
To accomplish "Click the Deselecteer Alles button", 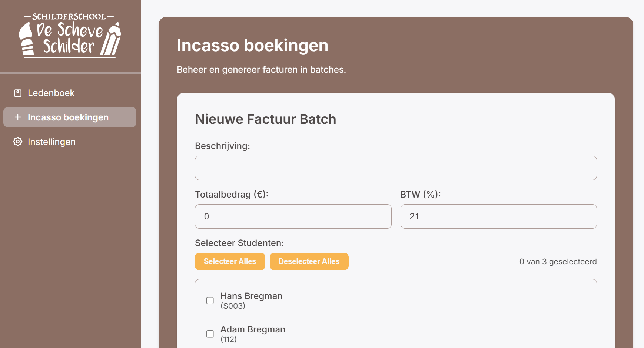I will [x=309, y=261].
